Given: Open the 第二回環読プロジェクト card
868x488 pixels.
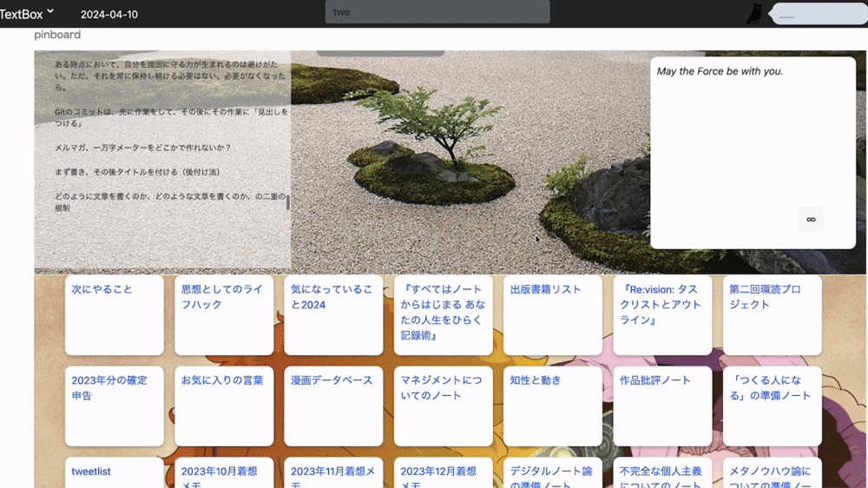Looking at the screenshot, I should (x=773, y=315).
